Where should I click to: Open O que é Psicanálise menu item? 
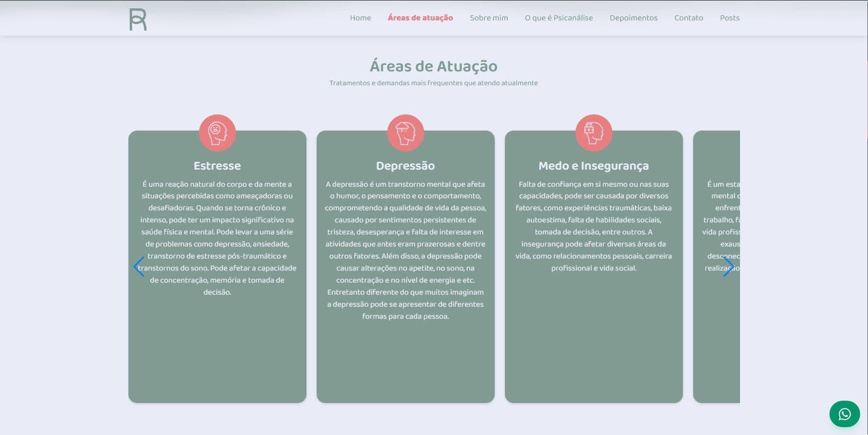point(559,18)
